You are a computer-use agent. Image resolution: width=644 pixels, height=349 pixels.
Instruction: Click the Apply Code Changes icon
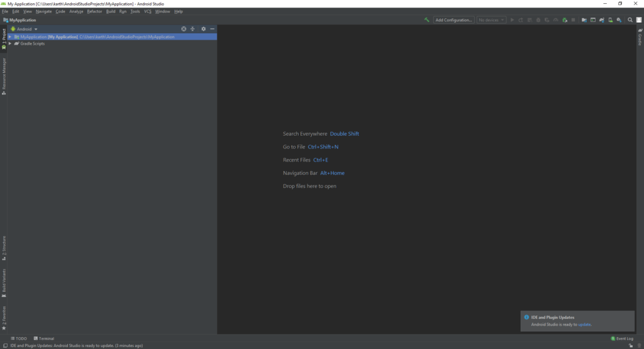coord(530,19)
